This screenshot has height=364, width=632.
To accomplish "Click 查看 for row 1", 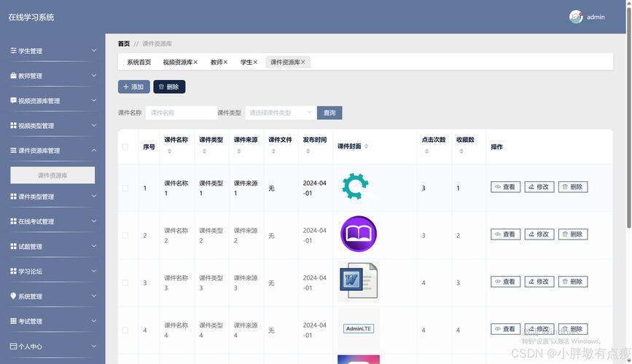I will click(505, 187).
